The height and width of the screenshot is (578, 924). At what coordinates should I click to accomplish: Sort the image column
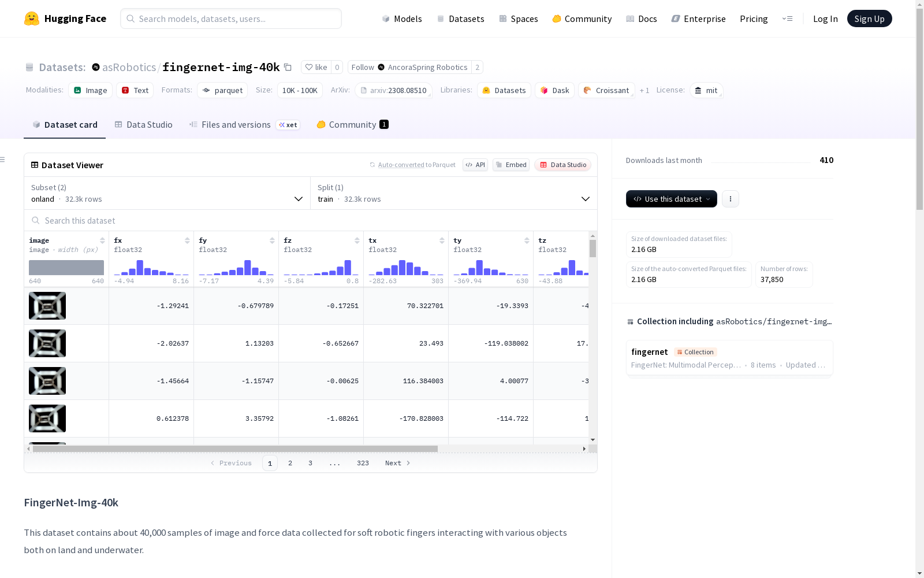click(x=102, y=240)
